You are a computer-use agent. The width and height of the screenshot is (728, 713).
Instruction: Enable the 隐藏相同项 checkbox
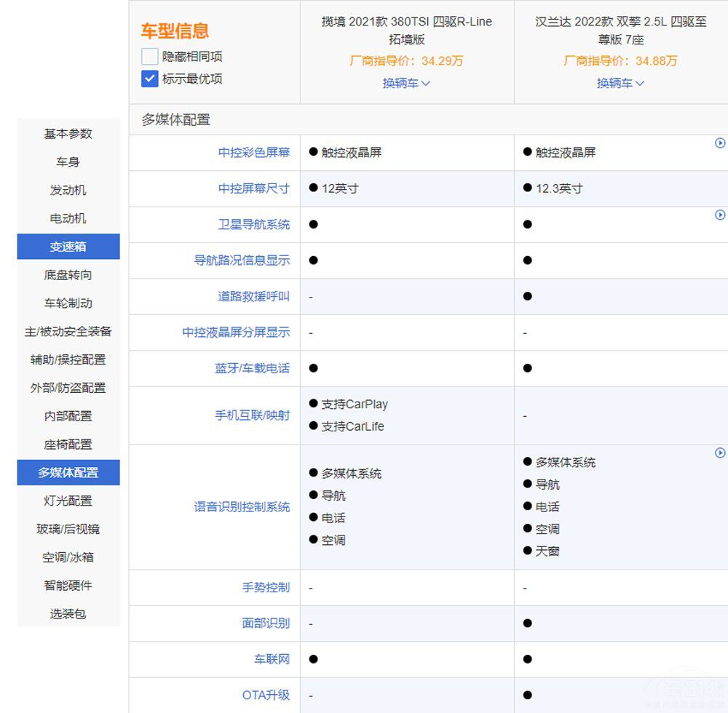[x=149, y=56]
